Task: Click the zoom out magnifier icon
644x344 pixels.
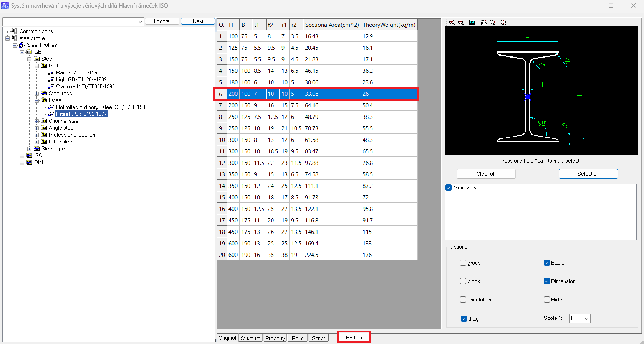Action: click(461, 23)
